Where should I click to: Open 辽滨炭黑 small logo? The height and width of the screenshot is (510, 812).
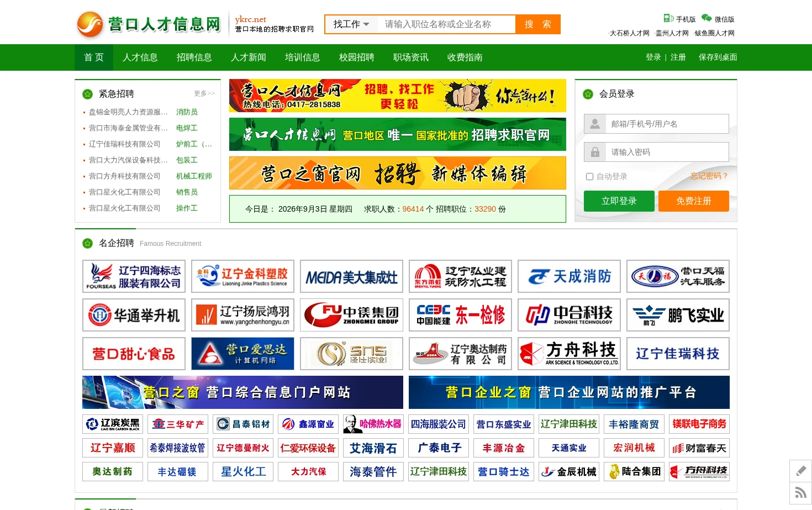click(113, 424)
